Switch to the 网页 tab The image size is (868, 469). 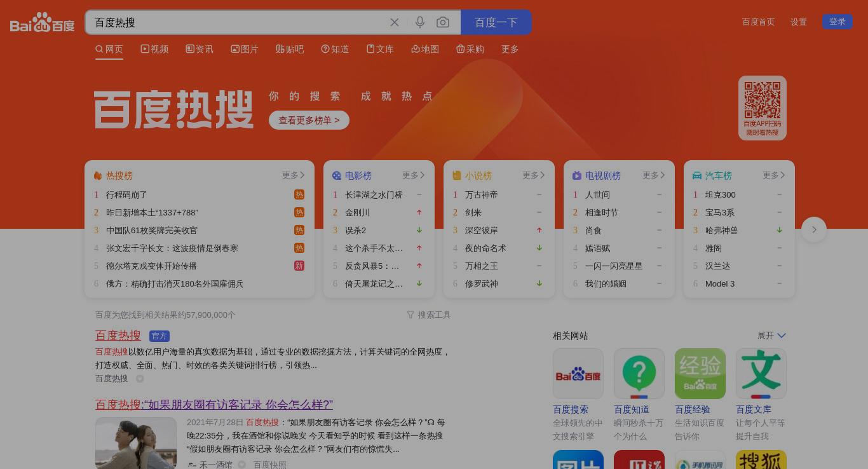109,49
